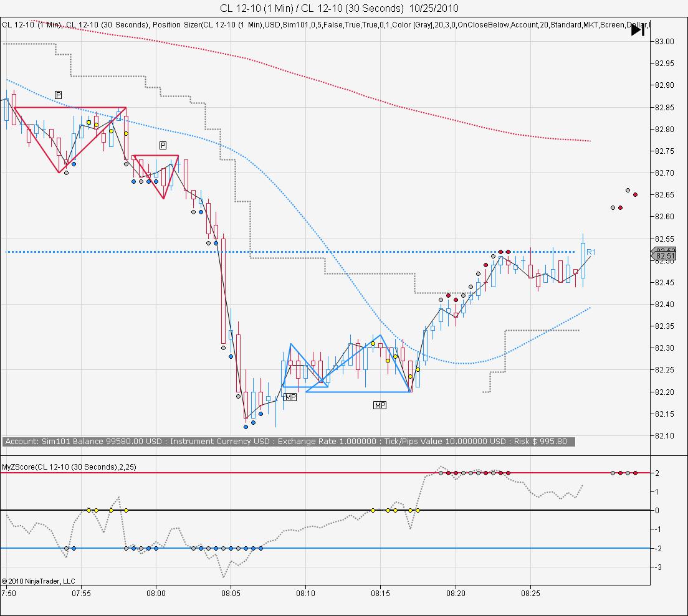Select the dotted blue R1 horizontal price line
This screenshot has width=688, height=616.
coord(290,252)
